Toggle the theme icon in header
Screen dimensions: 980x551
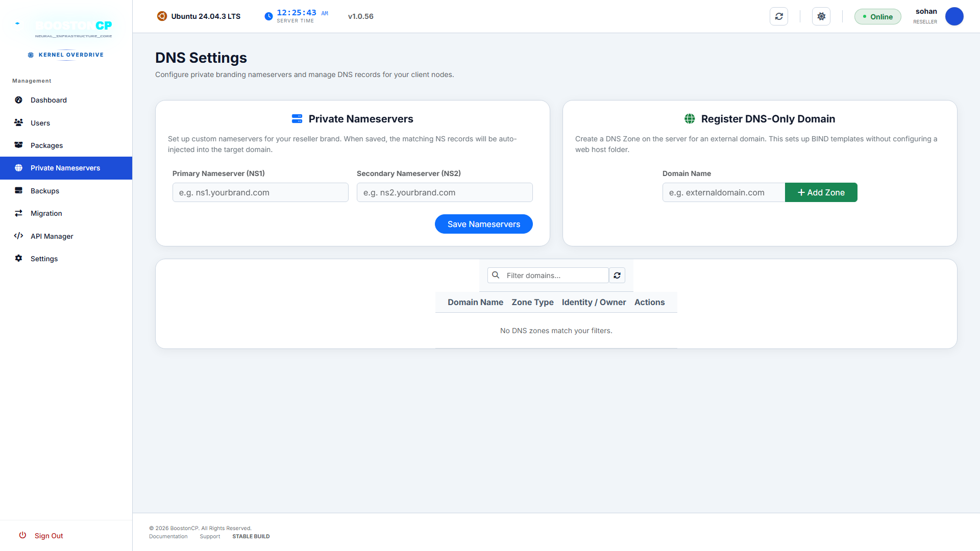click(821, 16)
